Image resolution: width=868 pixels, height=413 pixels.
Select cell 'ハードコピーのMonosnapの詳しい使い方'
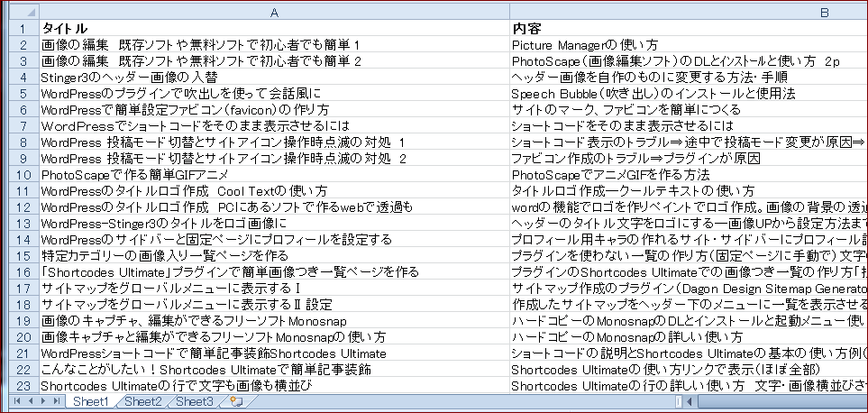point(689,336)
